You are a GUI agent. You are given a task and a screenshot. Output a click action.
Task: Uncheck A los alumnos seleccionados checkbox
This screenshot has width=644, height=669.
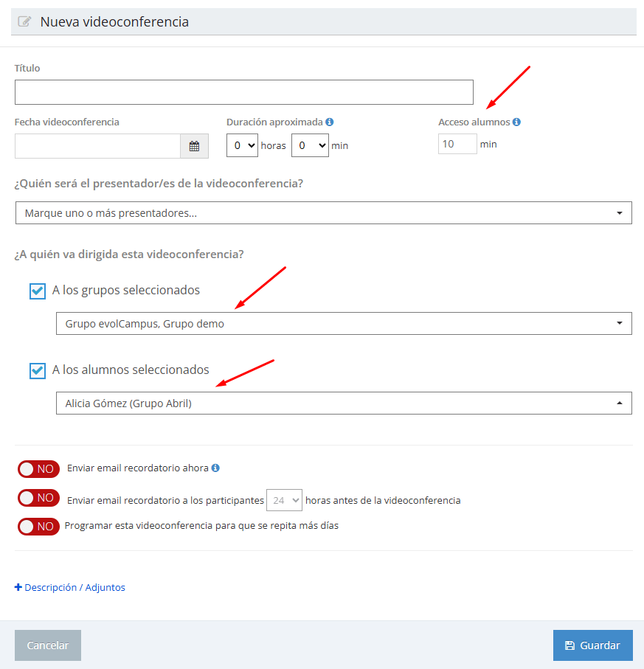[38, 370]
